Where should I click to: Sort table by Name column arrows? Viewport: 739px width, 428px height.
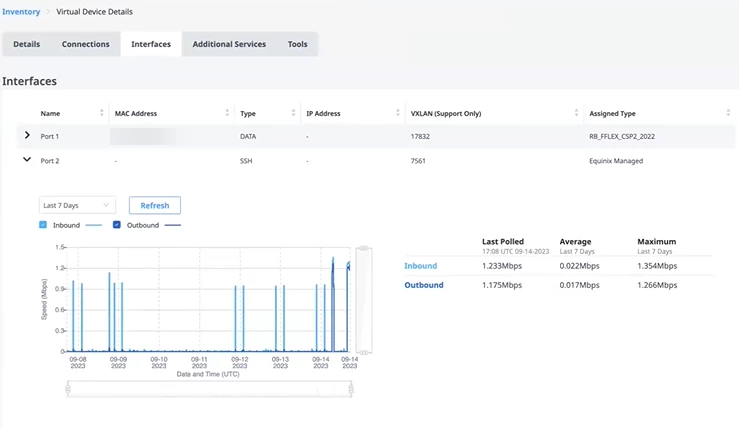point(101,113)
